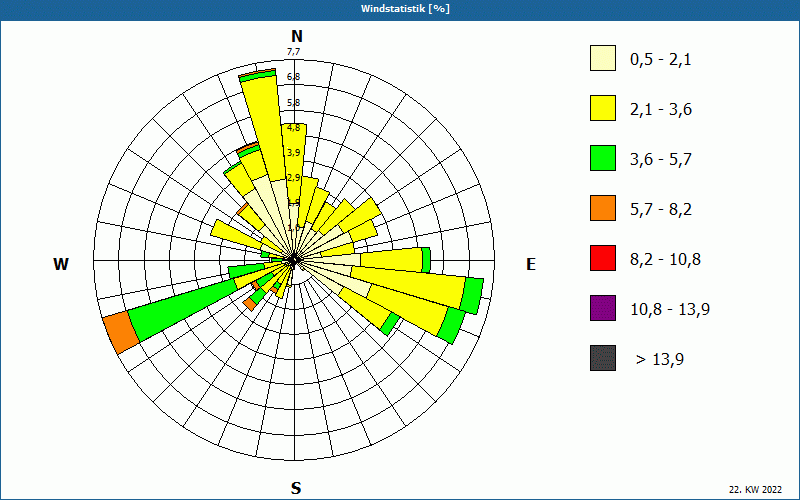Click the N compass label
This screenshot has height=500, width=800.
pos(296,36)
